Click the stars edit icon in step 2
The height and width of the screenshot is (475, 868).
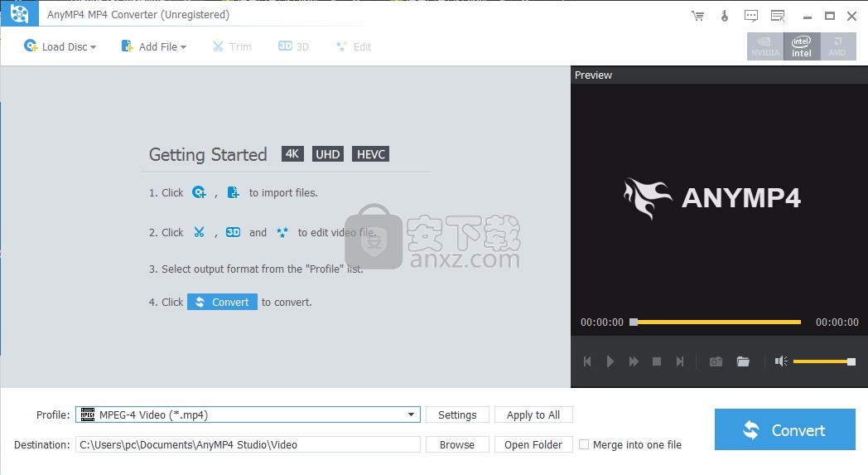282,232
